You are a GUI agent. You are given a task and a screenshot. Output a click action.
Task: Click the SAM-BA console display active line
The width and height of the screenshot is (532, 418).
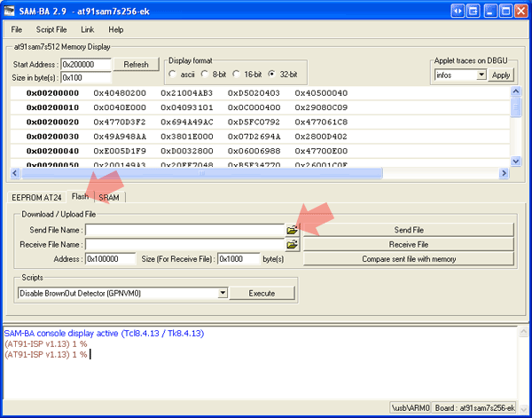click(104, 334)
